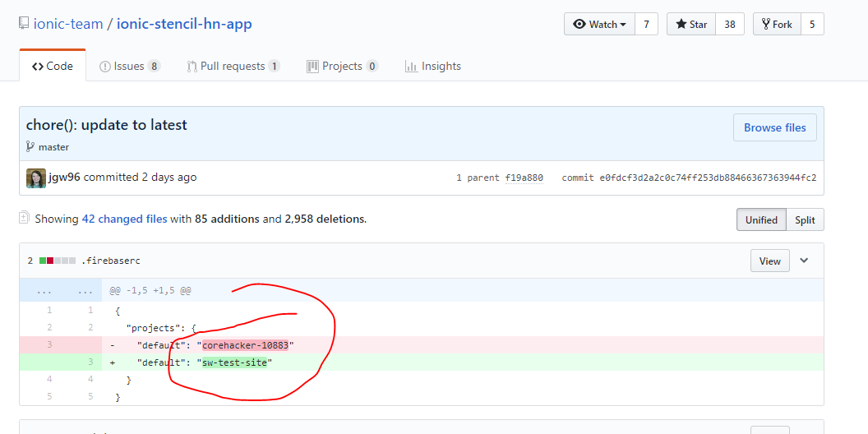Click the star icon on the Star button
868x434 pixels.
point(681,25)
